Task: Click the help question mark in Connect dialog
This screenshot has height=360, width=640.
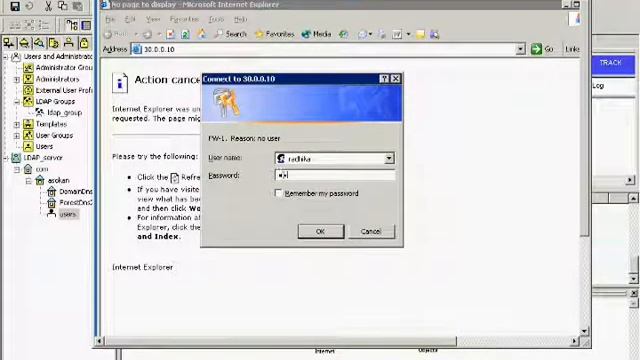Action: tap(384, 79)
